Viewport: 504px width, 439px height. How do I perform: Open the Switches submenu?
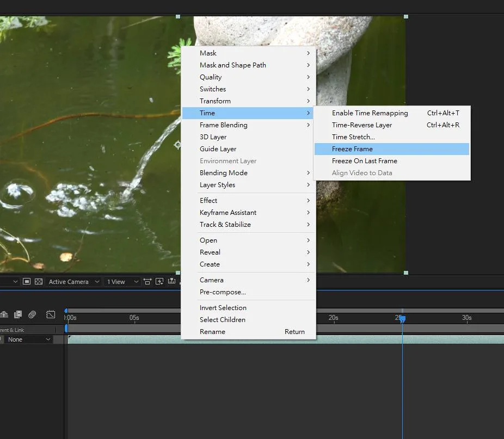249,89
